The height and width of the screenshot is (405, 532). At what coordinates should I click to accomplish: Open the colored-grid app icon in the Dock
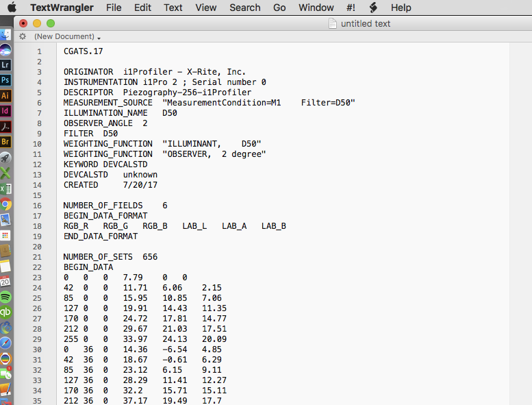click(5, 235)
